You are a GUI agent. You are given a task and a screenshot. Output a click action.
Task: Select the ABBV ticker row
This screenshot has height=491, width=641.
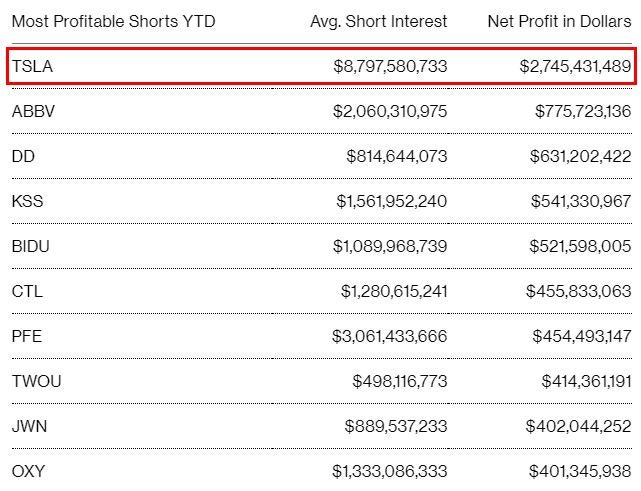(33, 111)
